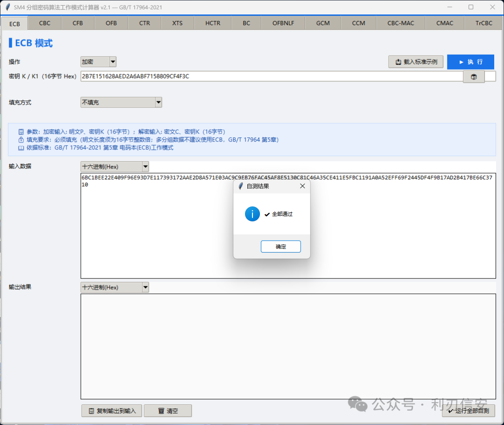The image size is (504, 425).
Task: Select the CCM tab
Action: tap(359, 23)
